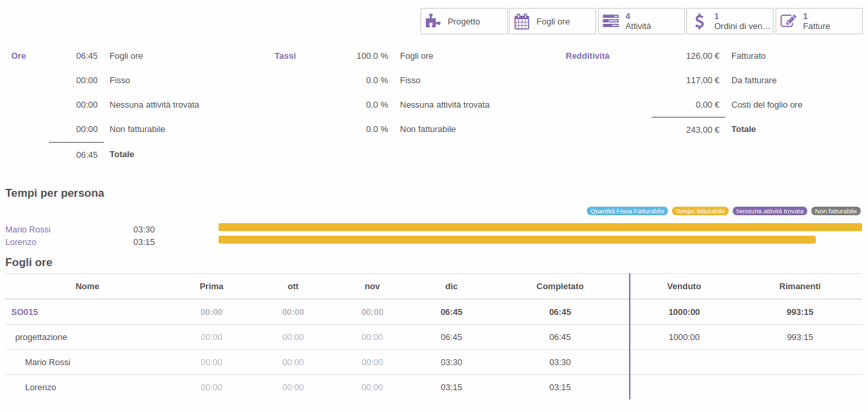Viewport: 868px width, 412px height.
Task: Click the Nessuna attività trovata legend badge
Action: (770, 211)
